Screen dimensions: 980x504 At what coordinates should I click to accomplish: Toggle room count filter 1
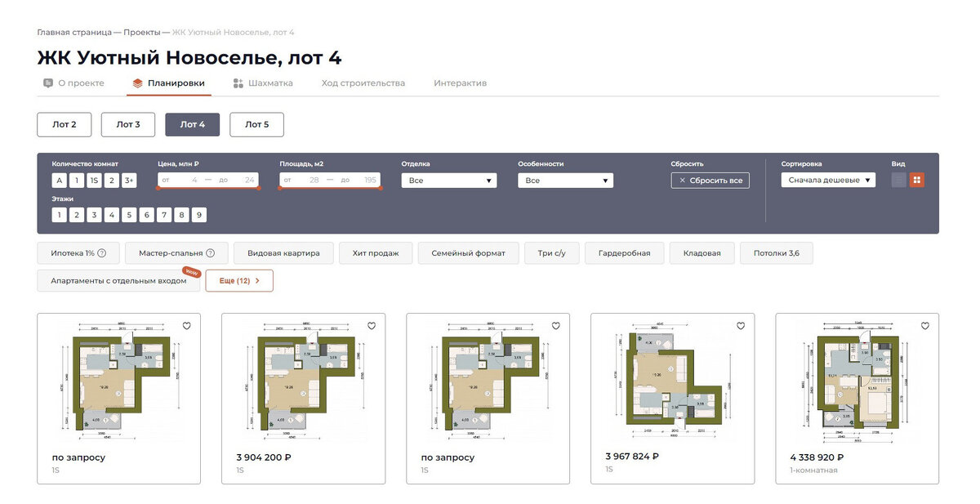tap(77, 181)
